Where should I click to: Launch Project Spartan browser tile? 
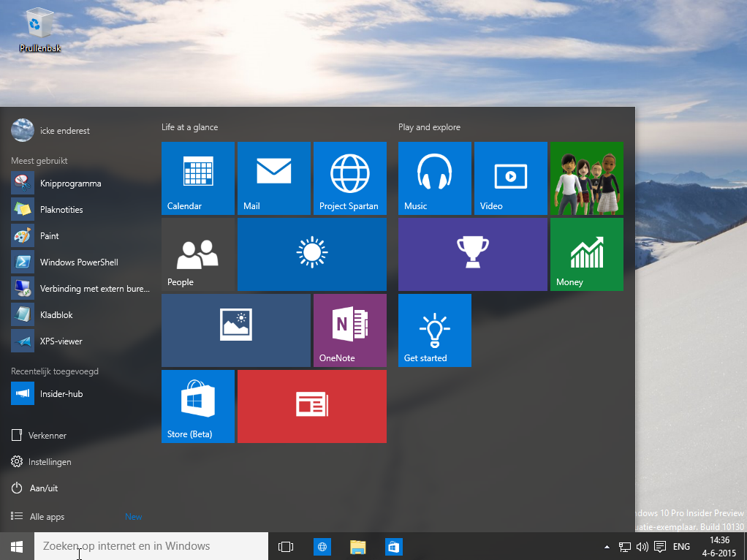tap(349, 178)
